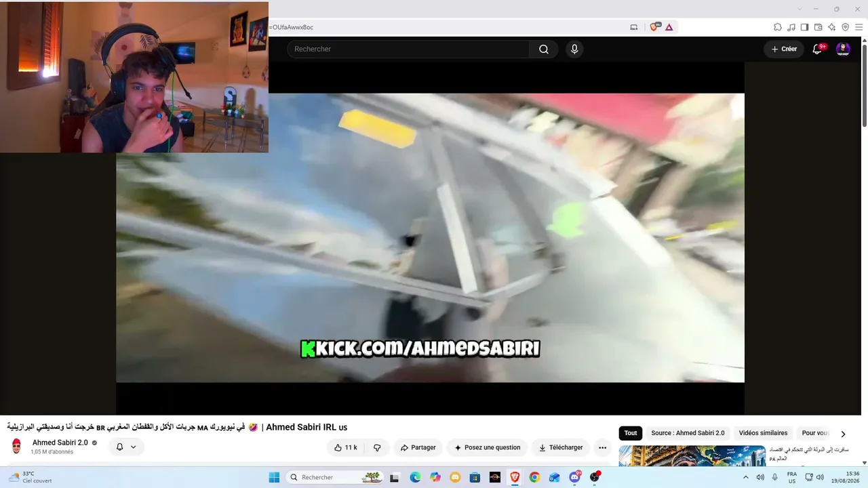Open the recommended video thumbnail in sidebar

692,455
